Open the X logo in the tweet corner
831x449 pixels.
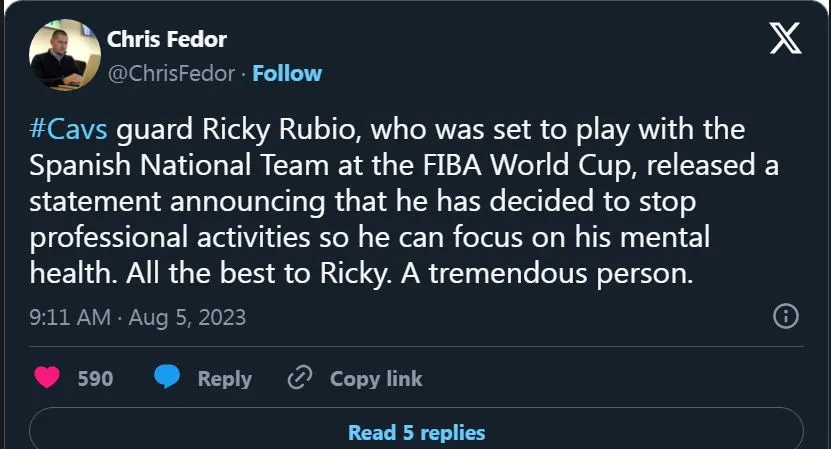(785, 39)
